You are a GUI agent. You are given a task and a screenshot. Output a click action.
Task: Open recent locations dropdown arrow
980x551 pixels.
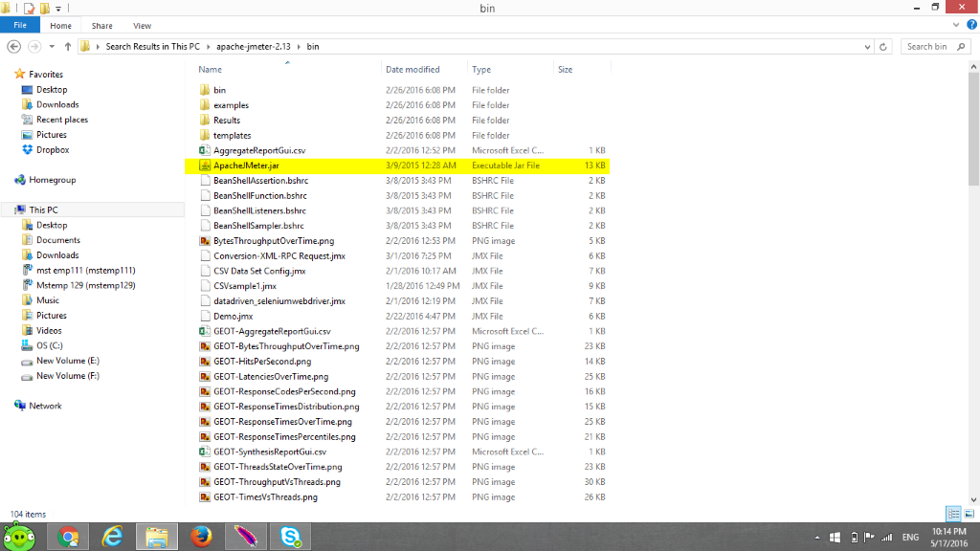pyautogui.click(x=52, y=46)
